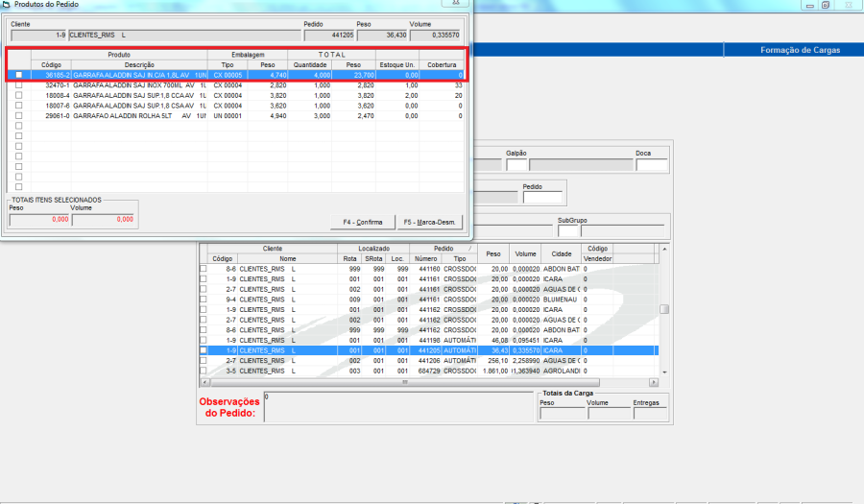Click the Nome column header in orders grid
Image resolution: width=864 pixels, height=504 pixels.
[288, 259]
